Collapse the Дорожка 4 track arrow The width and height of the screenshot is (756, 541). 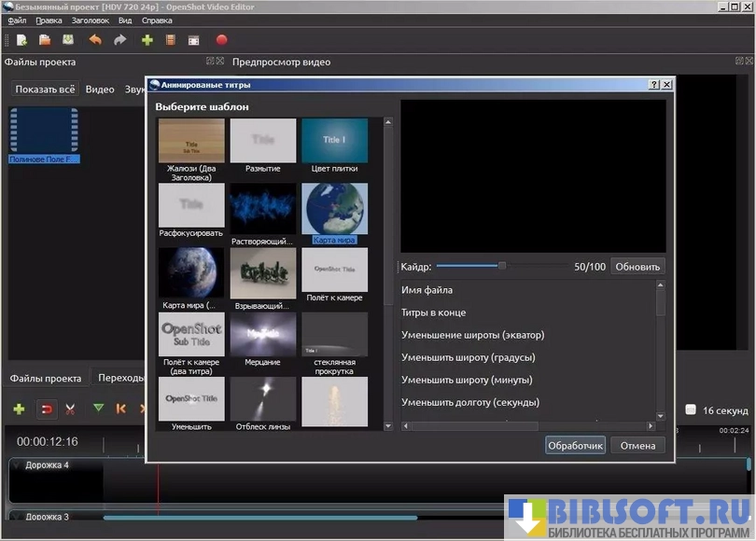pos(15,465)
